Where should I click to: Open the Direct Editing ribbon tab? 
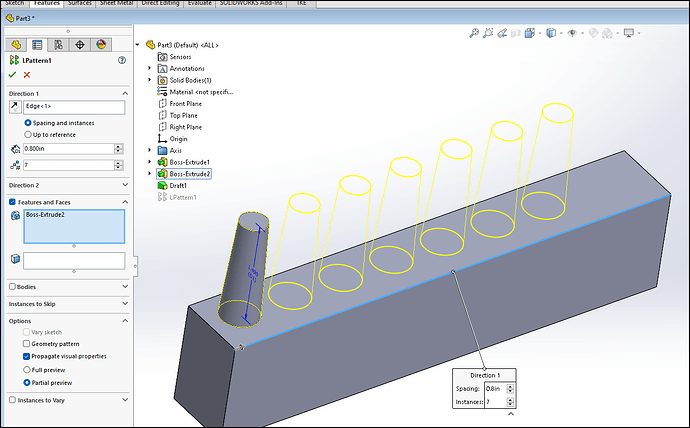click(x=160, y=4)
